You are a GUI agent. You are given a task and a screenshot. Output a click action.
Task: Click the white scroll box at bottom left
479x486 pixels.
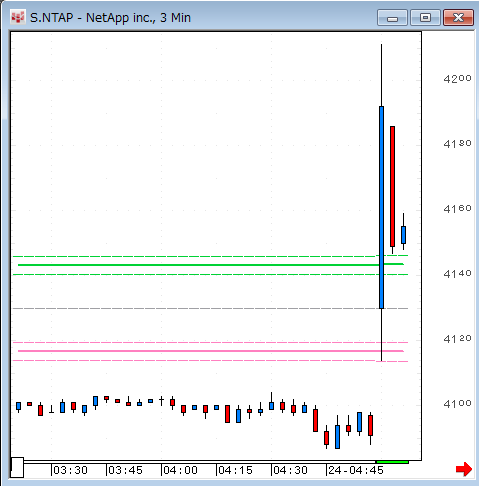17,467
